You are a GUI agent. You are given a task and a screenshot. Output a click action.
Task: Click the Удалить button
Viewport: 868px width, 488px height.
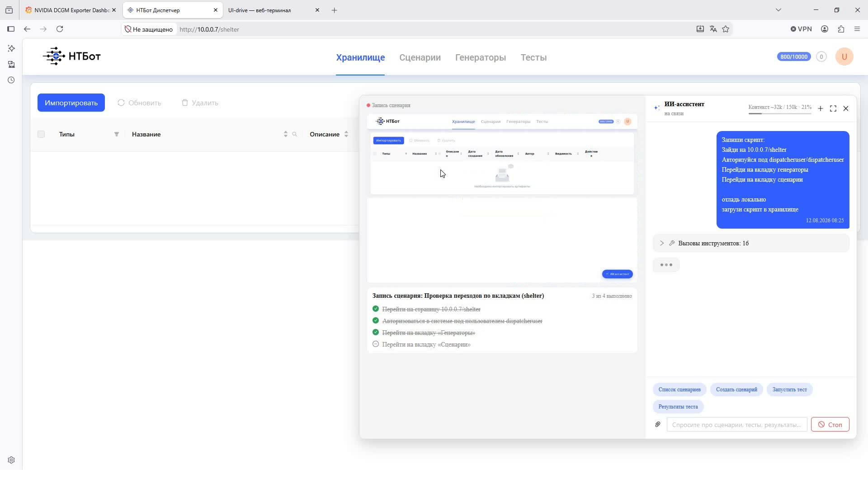200,103
